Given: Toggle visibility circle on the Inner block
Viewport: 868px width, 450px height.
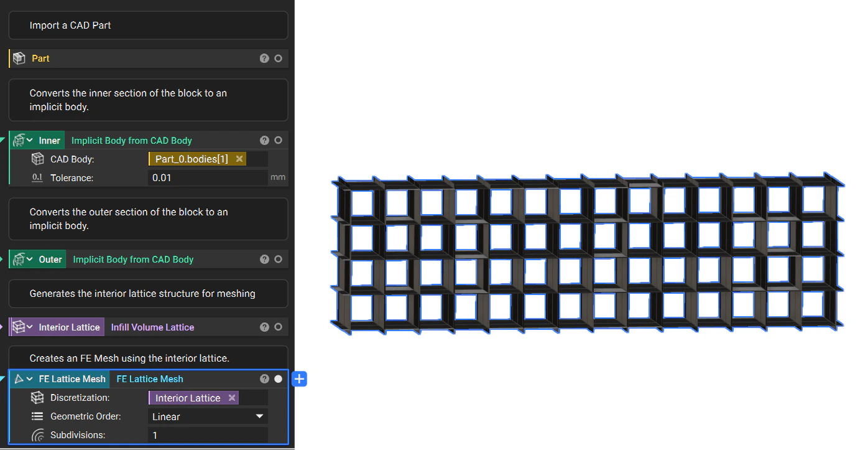Looking at the screenshot, I should [x=278, y=140].
